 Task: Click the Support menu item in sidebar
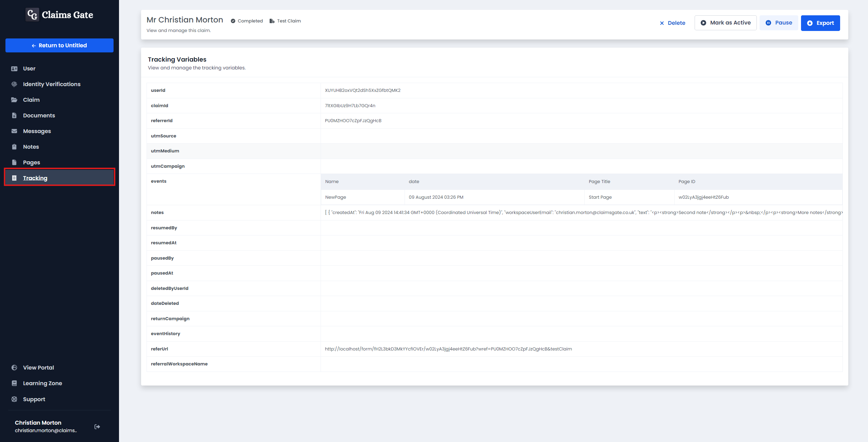point(34,398)
